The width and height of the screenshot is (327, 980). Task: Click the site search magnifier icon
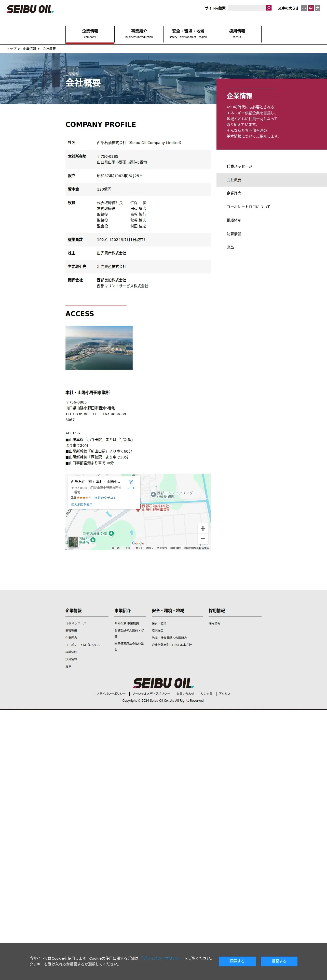coord(269,8)
